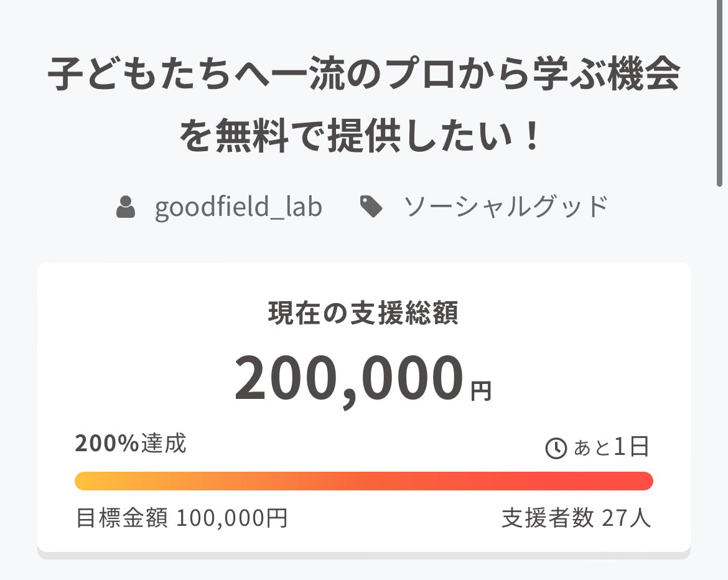The width and height of the screenshot is (728, 580).
Task: Click the あと1日 remaining time text
Action: click(x=611, y=447)
